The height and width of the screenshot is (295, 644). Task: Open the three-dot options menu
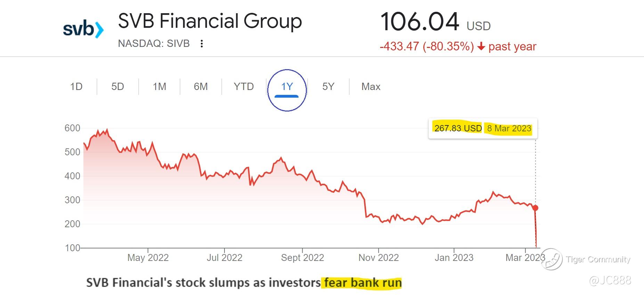(x=202, y=44)
